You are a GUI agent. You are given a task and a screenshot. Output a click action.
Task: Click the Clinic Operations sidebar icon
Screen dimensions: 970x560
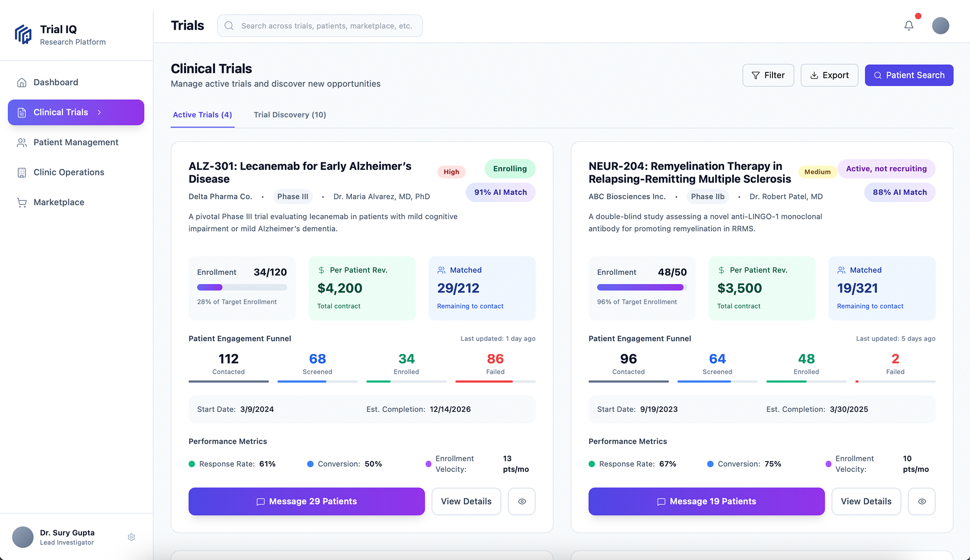(22, 172)
